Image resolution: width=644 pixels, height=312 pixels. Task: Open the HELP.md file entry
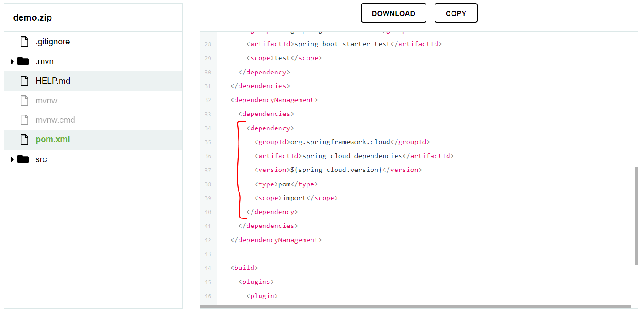pyautogui.click(x=93, y=81)
